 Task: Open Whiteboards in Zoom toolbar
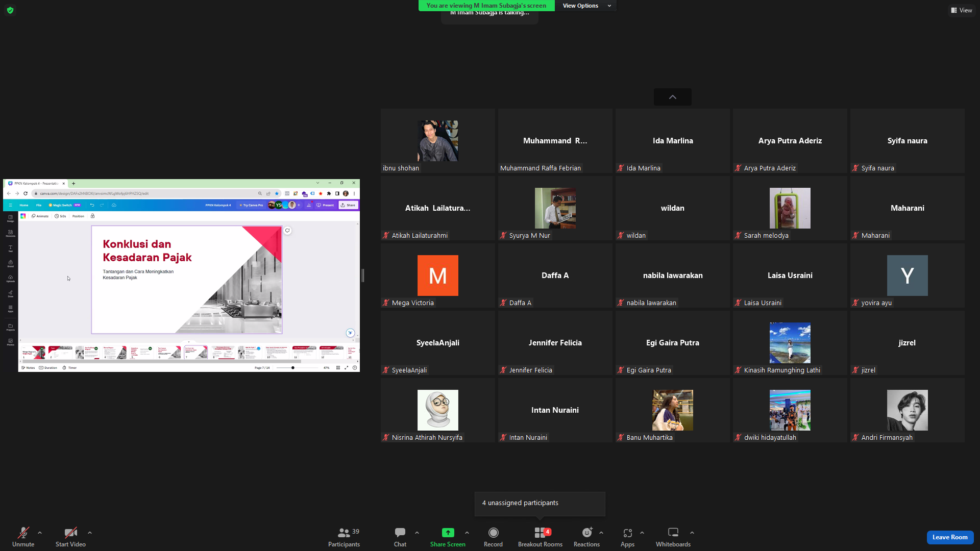click(x=673, y=537)
